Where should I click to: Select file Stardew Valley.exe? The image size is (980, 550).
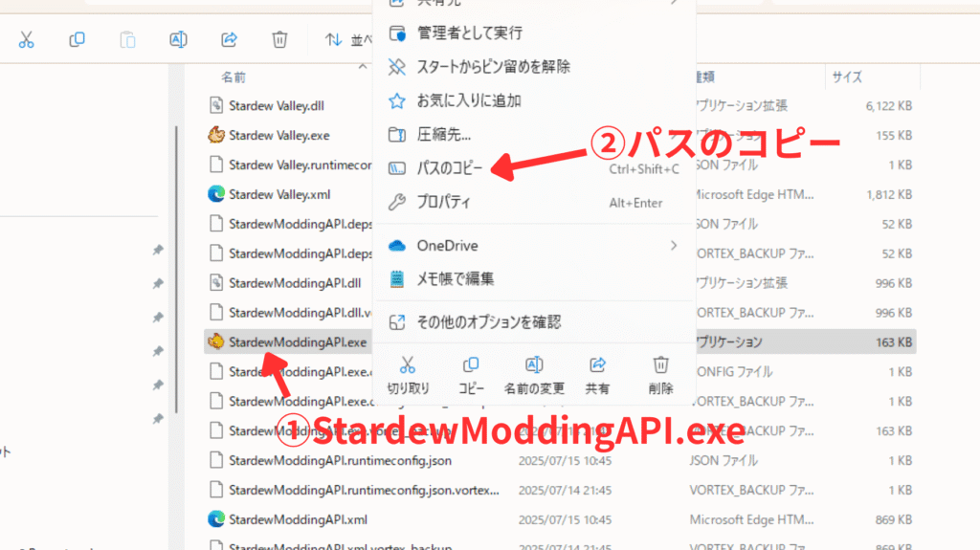278,135
